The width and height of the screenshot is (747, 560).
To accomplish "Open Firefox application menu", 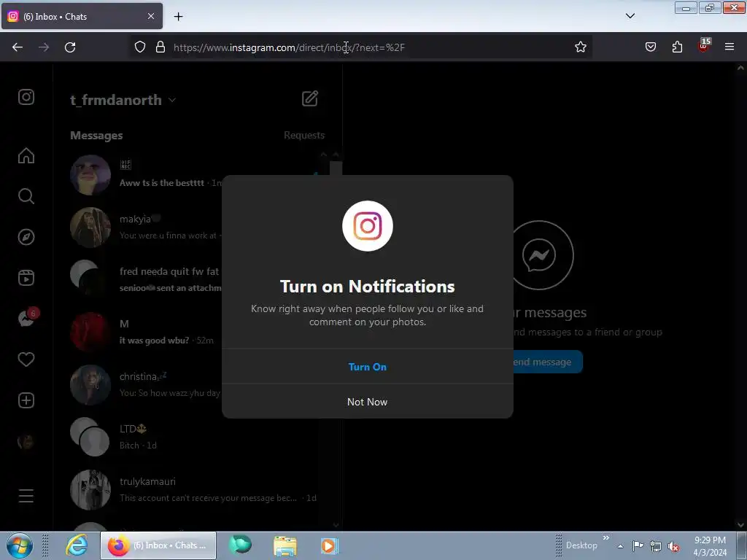I will click(729, 47).
